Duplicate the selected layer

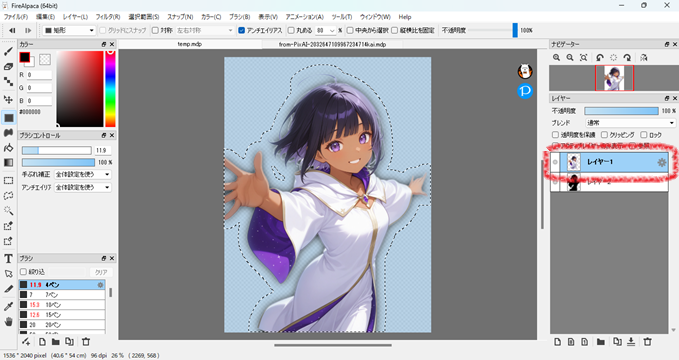pyautogui.click(x=618, y=342)
